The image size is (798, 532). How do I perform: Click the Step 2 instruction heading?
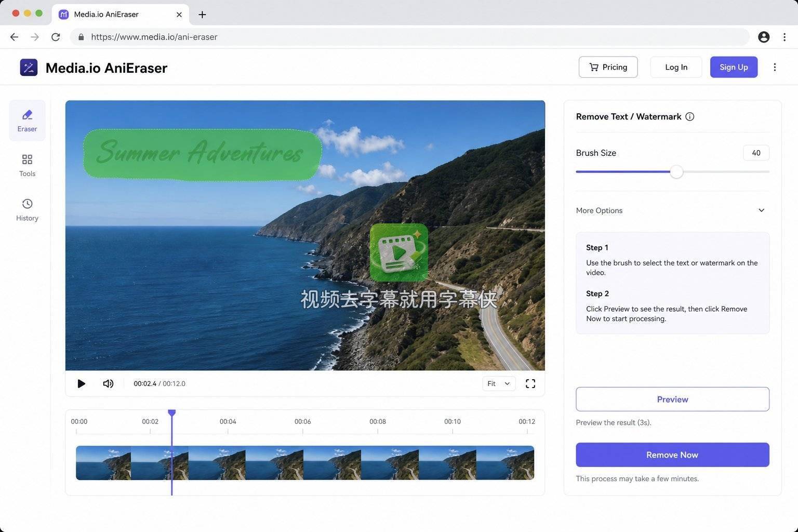597,294
